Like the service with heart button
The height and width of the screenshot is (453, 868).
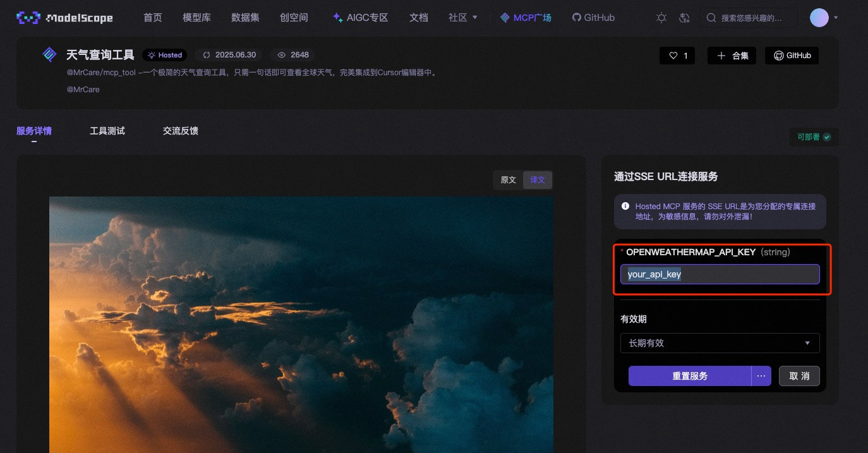coord(677,56)
